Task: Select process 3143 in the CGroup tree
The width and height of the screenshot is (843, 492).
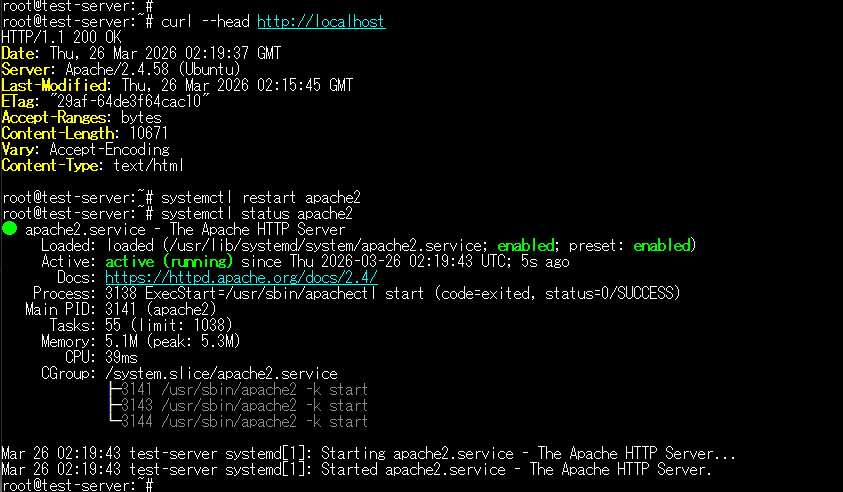Action: pyautogui.click(x=244, y=405)
